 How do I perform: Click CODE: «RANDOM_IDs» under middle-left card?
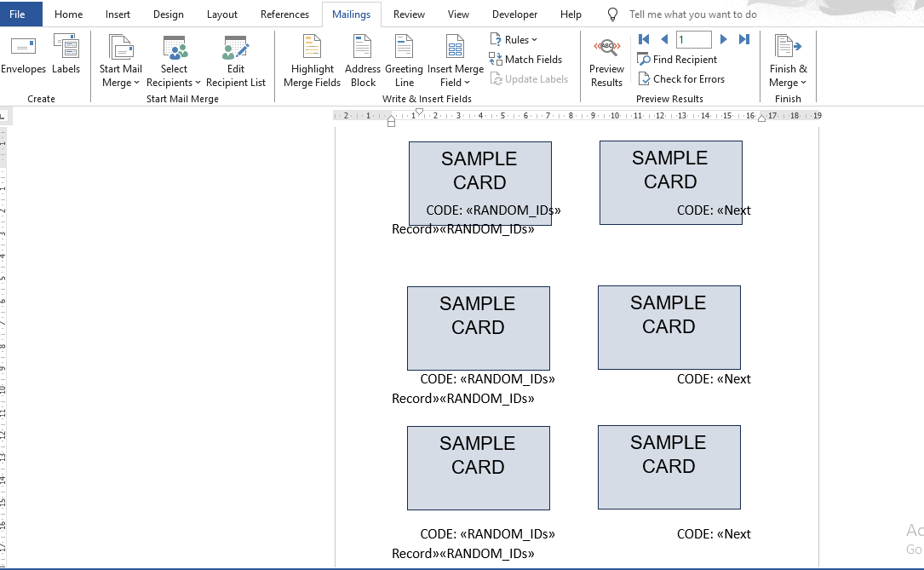[487, 378]
